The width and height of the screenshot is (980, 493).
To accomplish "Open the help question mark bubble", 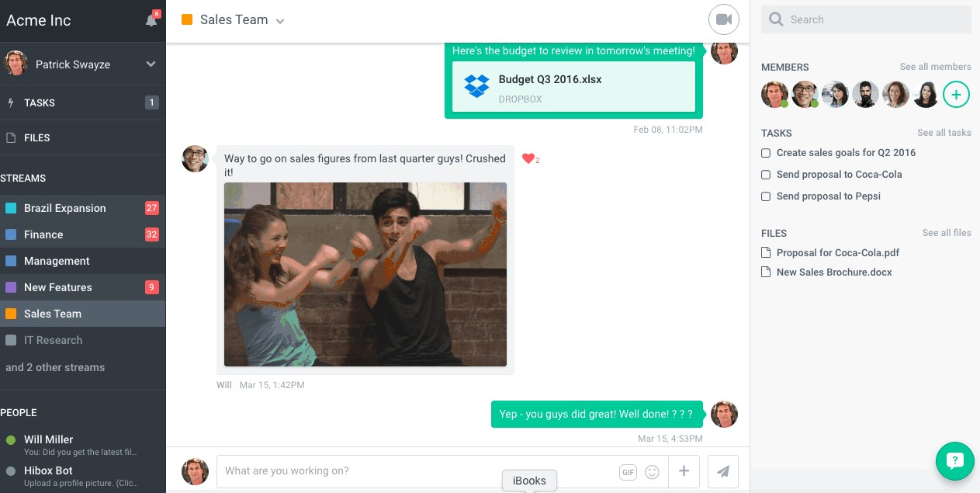I will click(955, 461).
